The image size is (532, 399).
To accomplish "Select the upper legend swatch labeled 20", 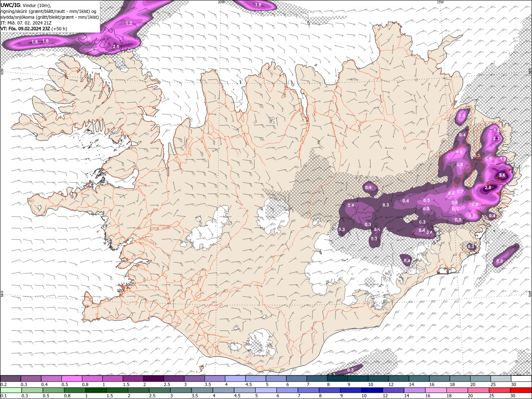I will [480, 379].
